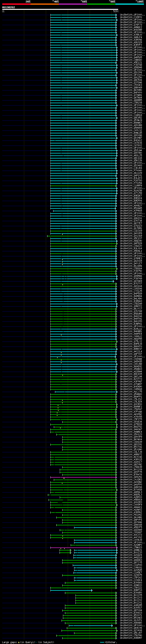This screenshot has height=644, width=146.
Task: Click the purple ~60% color scale segment
Action: (73, 4)
